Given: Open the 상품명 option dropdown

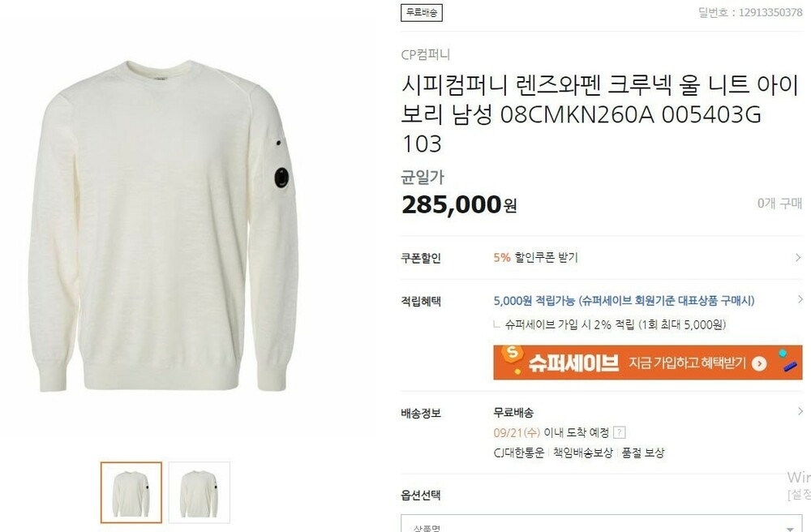Looking at the screenshot, I should click(602, 524).
